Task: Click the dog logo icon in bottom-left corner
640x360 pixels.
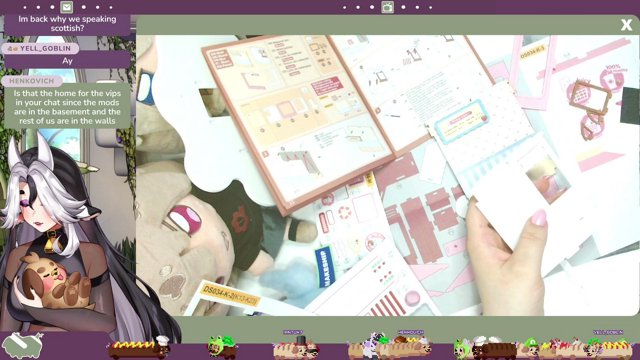Action: pyautogui.click(x=22, y=345)
